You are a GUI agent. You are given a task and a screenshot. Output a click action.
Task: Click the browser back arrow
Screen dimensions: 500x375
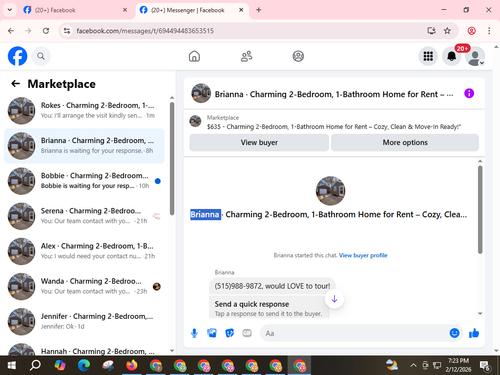click(x=11, y=31)
